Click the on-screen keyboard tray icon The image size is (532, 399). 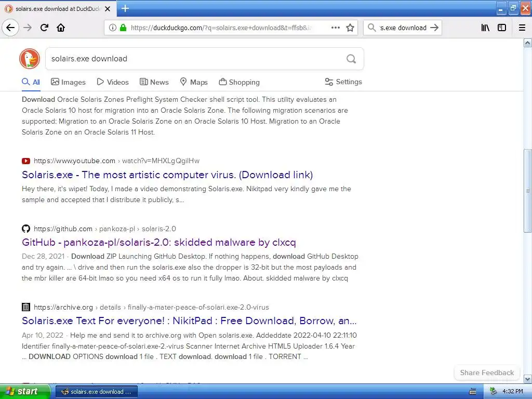pyautogui.click(x=473, y=392)
